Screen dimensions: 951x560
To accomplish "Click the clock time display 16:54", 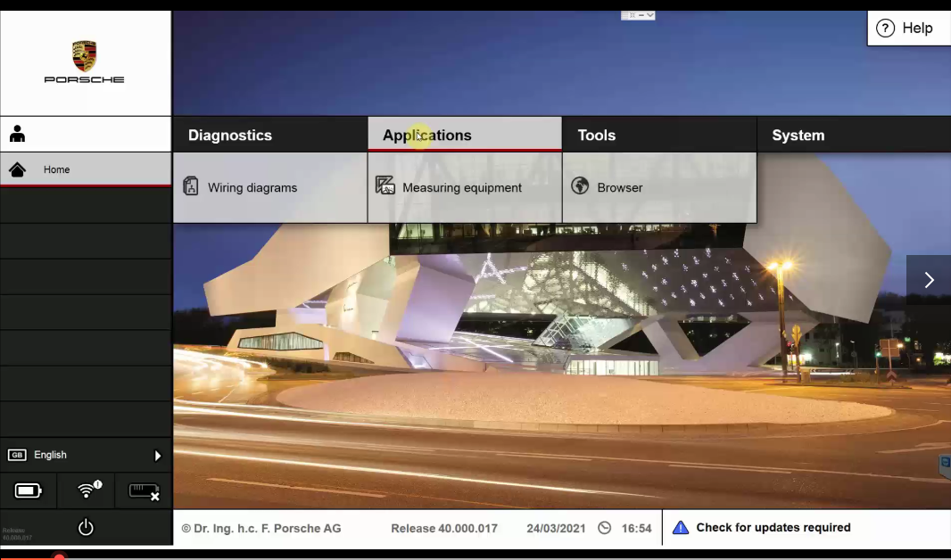I will click(636, 528).
